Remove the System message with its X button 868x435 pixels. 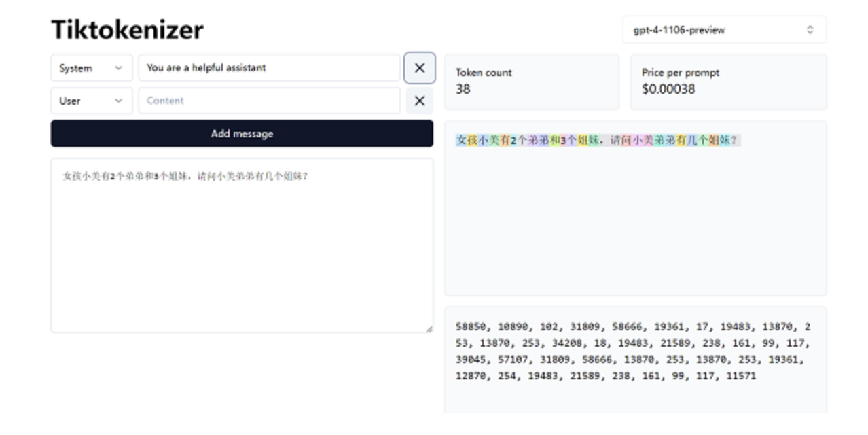(419, 68)
